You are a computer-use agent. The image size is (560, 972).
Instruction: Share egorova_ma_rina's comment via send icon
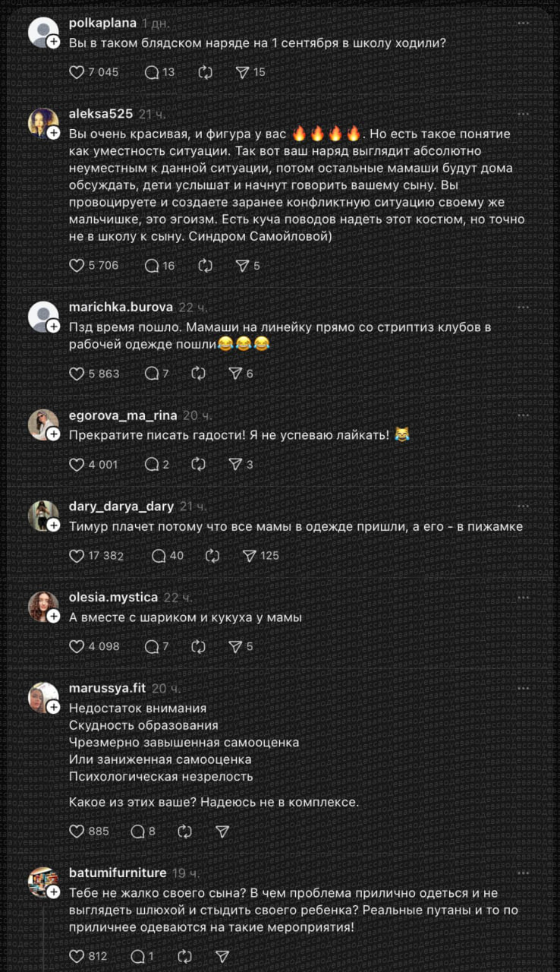pos(236,464)
